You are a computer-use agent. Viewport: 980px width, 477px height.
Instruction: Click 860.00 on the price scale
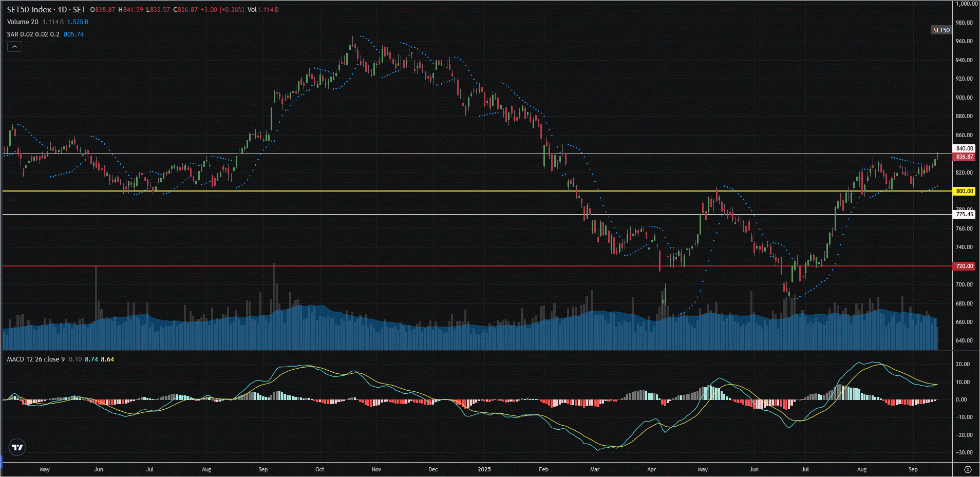coord(964,135)
